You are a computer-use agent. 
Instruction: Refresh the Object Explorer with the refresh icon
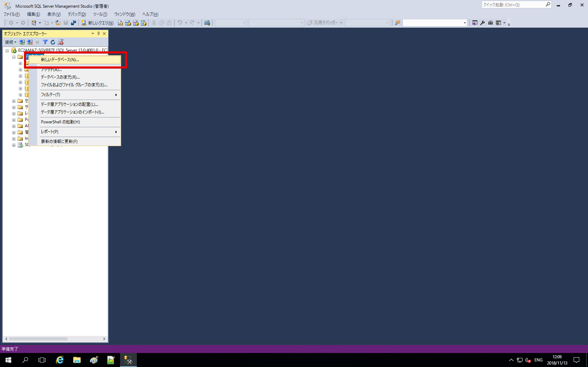tap(53, 42)
